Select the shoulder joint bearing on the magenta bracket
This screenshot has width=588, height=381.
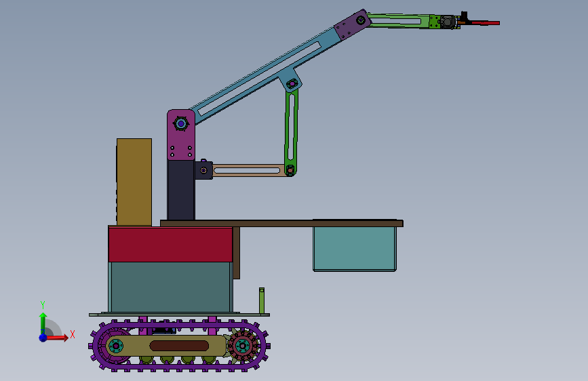click(181, 123)
